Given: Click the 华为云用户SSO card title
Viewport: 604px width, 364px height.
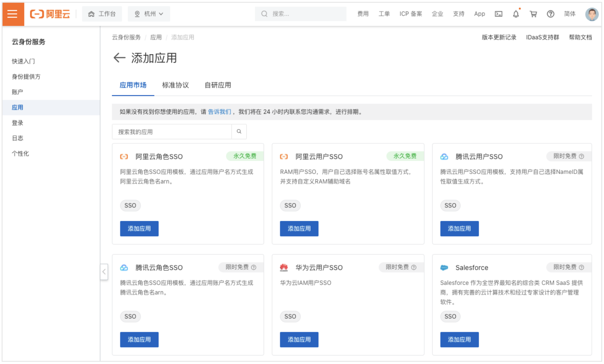Looking at the screenshot, I should (x=319, y=268).
